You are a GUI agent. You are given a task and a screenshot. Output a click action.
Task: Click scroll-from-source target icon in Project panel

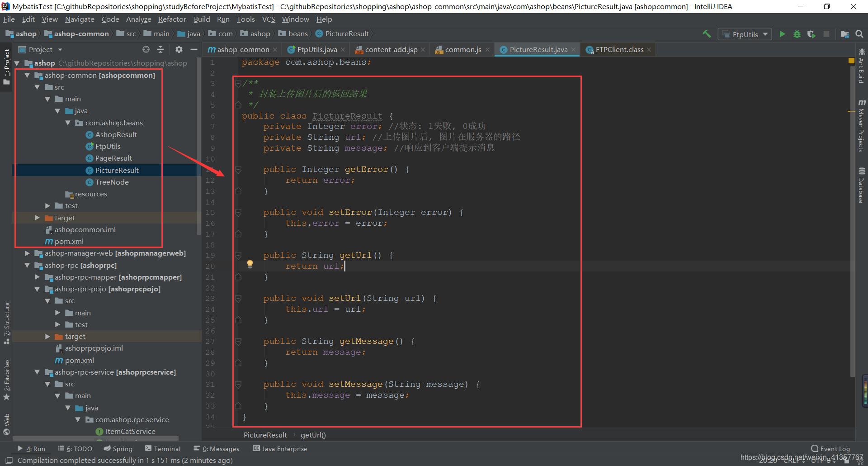[x=146, y=49]
